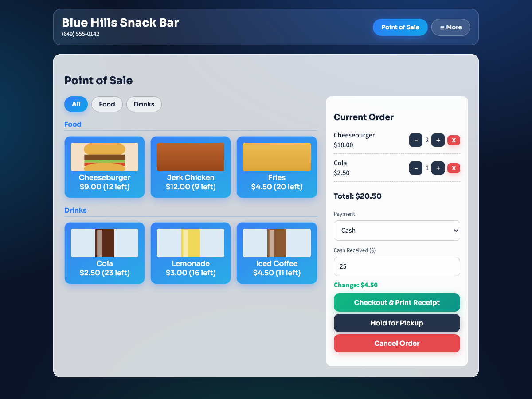This screenshot has height=399, width=532.
Task: Remove Cheeseburger from order with X
Action: 454,140
